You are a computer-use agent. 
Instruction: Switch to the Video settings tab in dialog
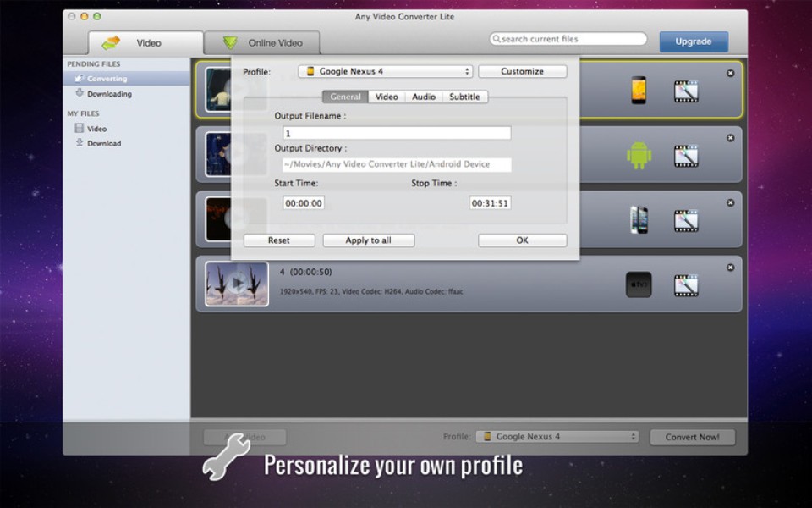click(387, 97)
